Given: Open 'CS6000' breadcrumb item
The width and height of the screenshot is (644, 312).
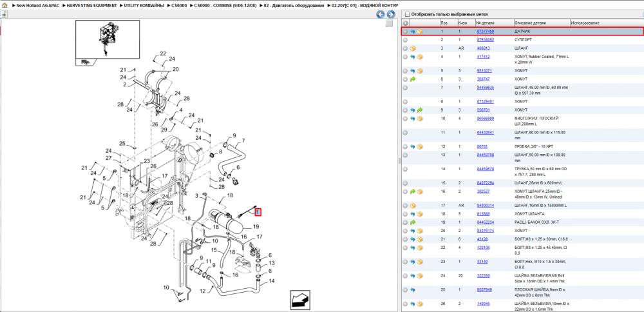Looking at the screenshot, I should click(x=179, y=5).
